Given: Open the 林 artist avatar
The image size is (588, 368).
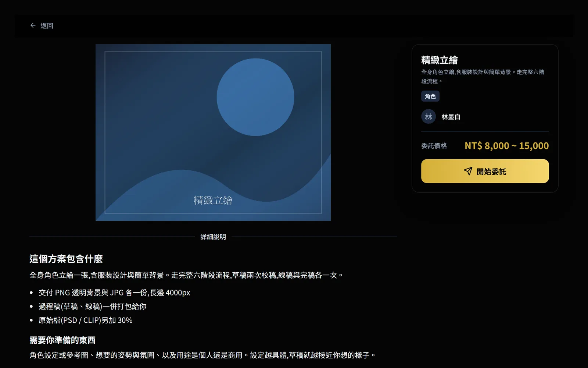Looking at the screenshot, I should 429,117.
